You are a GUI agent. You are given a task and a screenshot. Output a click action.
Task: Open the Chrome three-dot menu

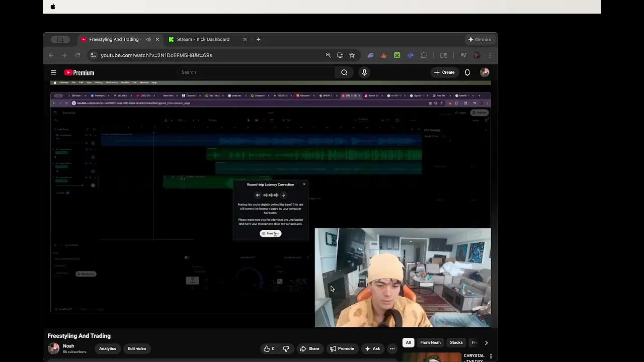pos(490,55)
